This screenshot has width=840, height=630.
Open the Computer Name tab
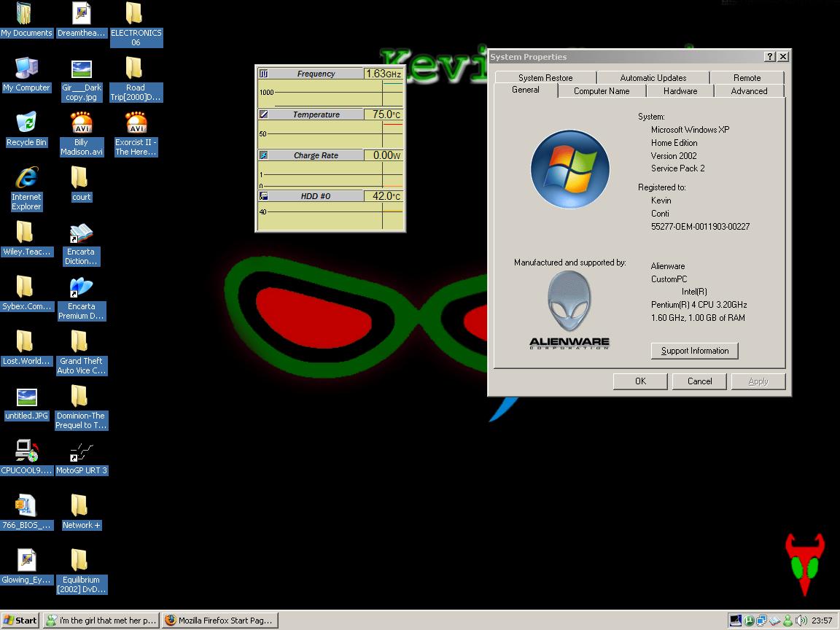[602, 91]
